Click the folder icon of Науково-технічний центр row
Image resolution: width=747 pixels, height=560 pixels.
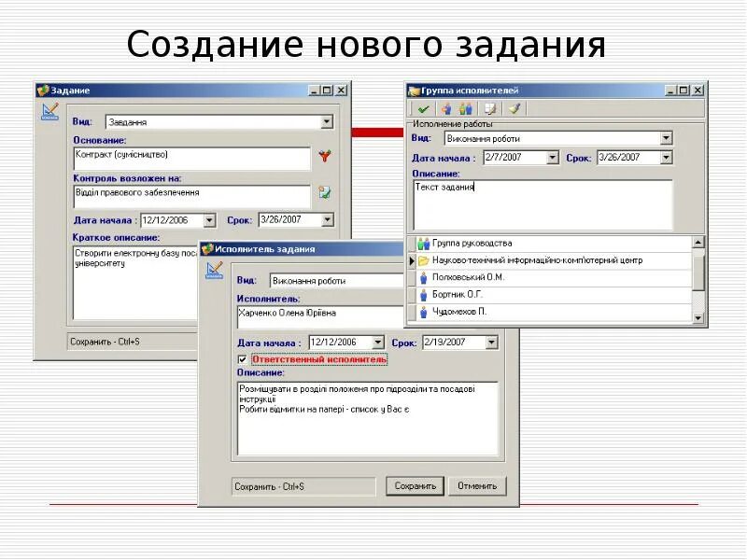coord(424,261)
